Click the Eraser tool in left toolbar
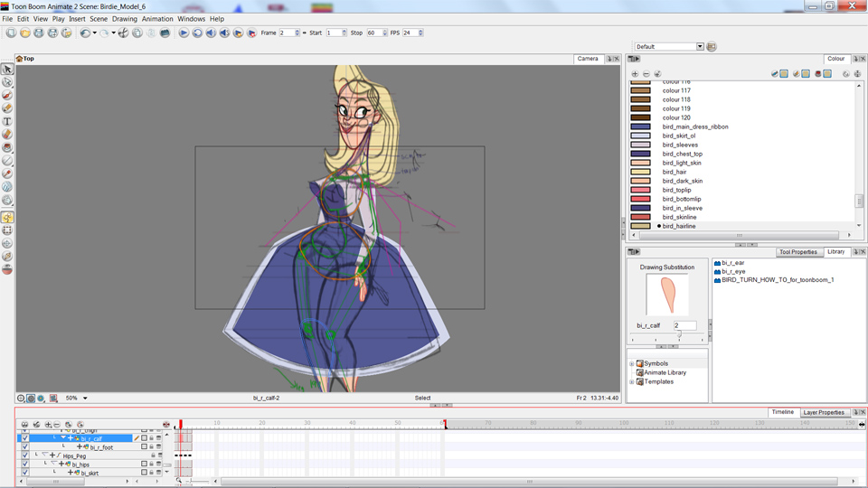Screen dimensions: 868x488 click(7, 135)
